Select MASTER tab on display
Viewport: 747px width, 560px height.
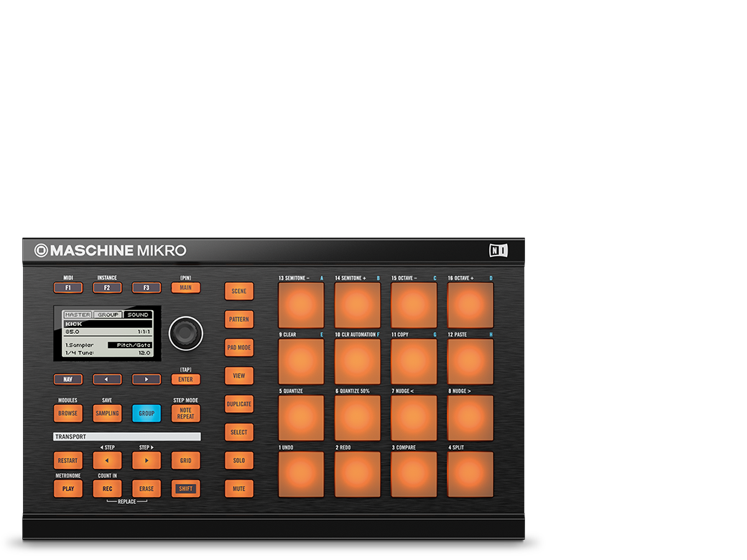pos(78,314)
